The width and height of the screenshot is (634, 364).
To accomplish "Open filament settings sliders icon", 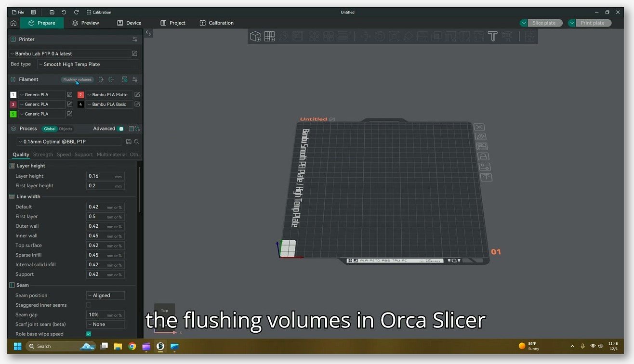I will pos(135,79).
